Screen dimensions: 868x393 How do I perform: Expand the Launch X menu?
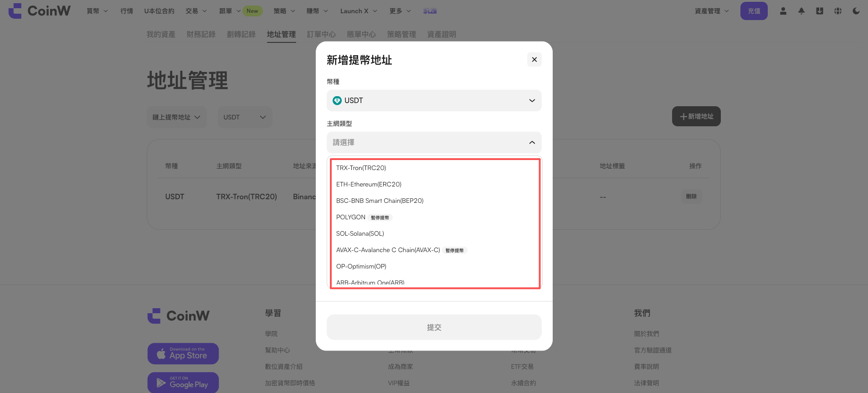pos(359,11)
